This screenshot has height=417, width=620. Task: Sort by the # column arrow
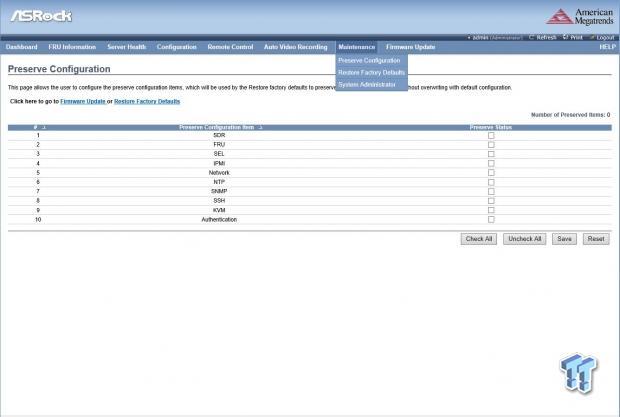(x=44, y=127)
